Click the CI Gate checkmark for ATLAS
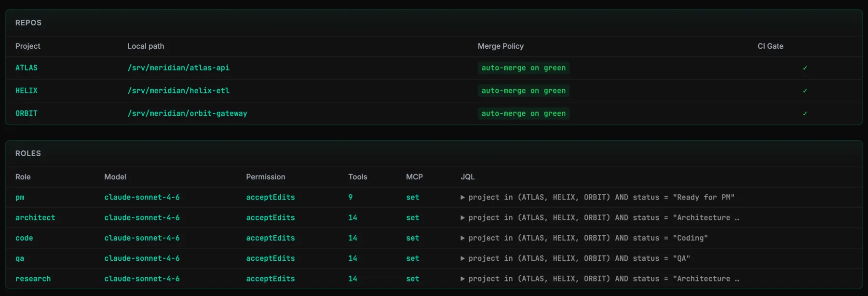 805,68
